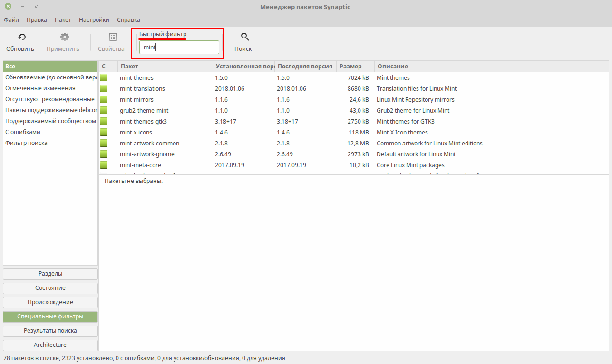The width and height of the screenshot is (612, 364).
Task: Click the quick filter field containing mint
Action: click(179, 48)
